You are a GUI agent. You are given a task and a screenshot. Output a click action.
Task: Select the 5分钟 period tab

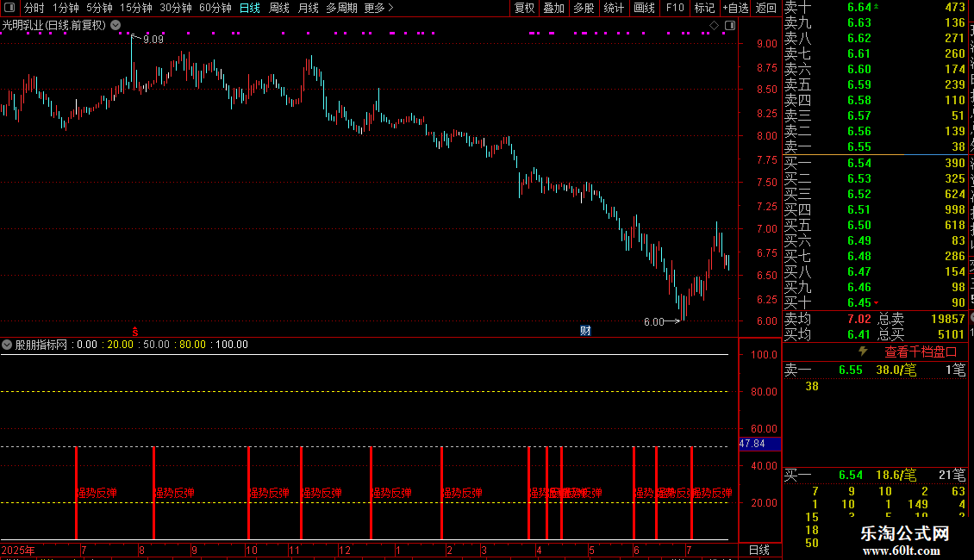(x=99, y=8)
